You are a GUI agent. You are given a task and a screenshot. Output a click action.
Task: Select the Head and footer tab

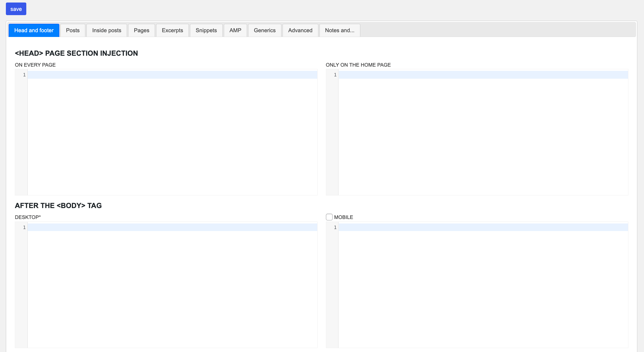pyautogui.click(x=34, y=30)
